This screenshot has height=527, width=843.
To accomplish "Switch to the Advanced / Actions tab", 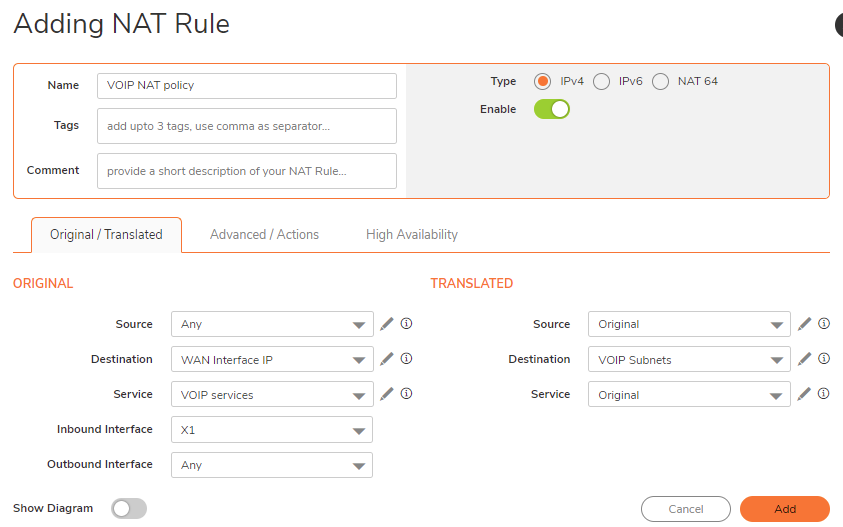I will [265, 234].
